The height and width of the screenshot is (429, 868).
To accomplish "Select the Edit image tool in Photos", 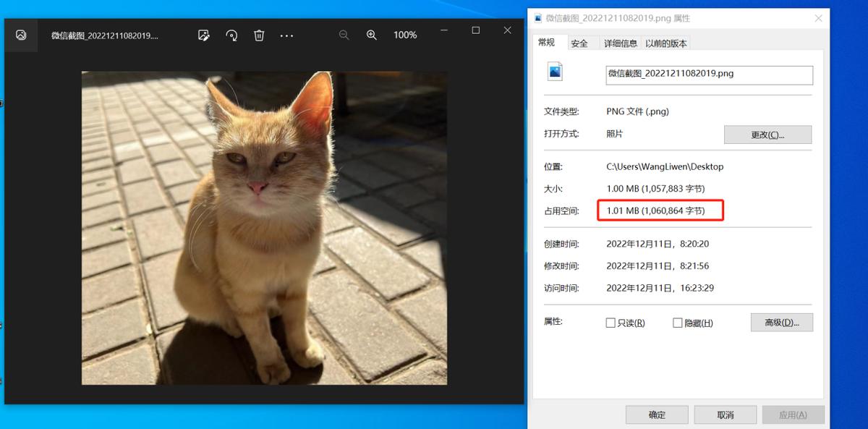I will click(203, 35).
